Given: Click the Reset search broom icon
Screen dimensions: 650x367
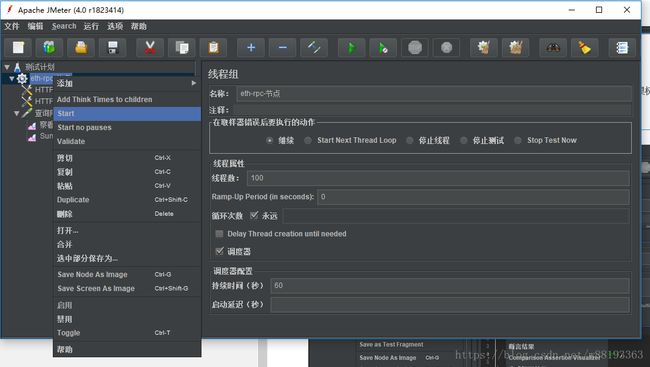Looking at the screenshot, I should point(585,48).
